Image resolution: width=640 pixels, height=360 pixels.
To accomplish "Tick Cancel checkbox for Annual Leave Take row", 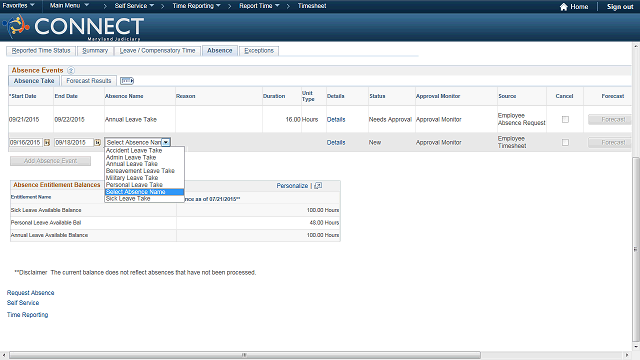I will tap(565, 120).
